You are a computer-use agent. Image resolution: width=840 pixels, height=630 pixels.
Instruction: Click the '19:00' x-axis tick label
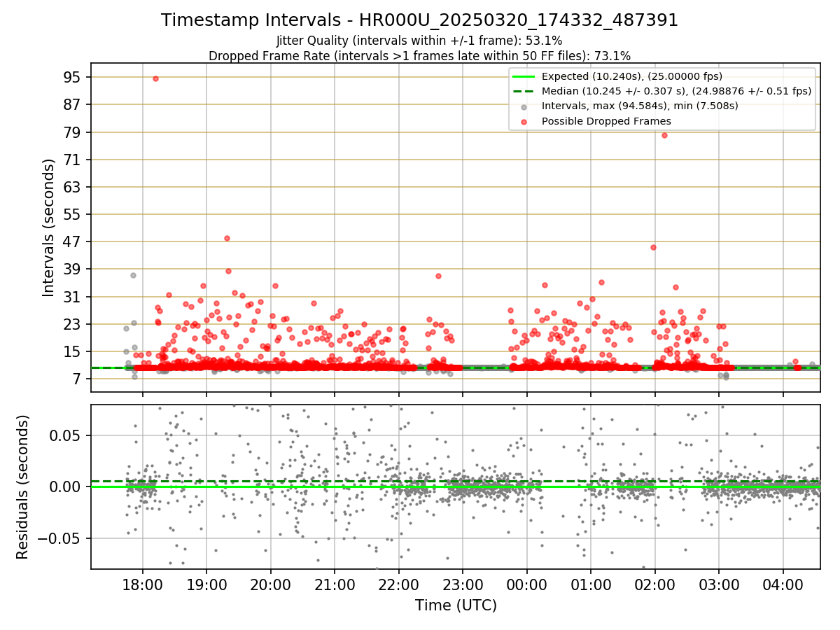tap(206, 584)
